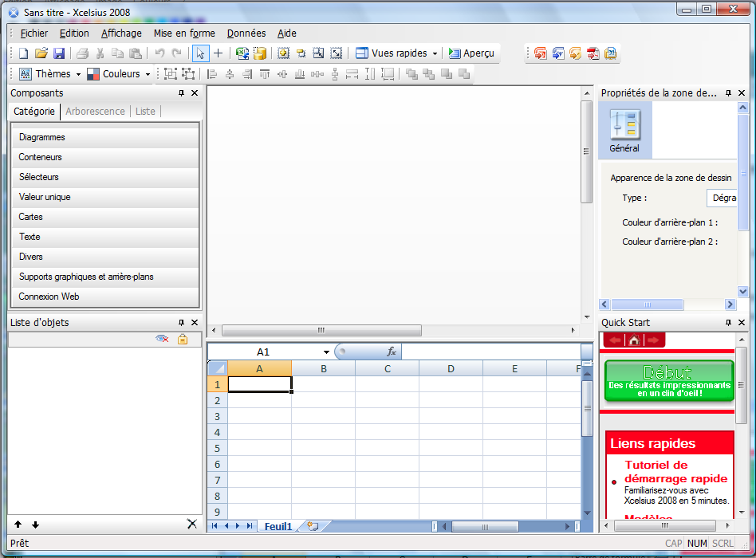Pin the Propriétés panel

pos(729,93)
